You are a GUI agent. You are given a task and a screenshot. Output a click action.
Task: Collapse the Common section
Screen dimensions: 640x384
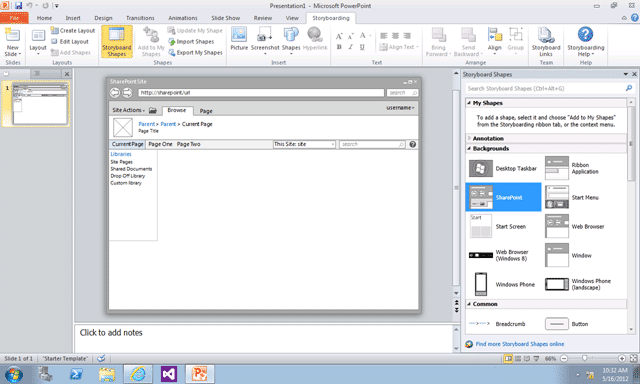point(469,304)
